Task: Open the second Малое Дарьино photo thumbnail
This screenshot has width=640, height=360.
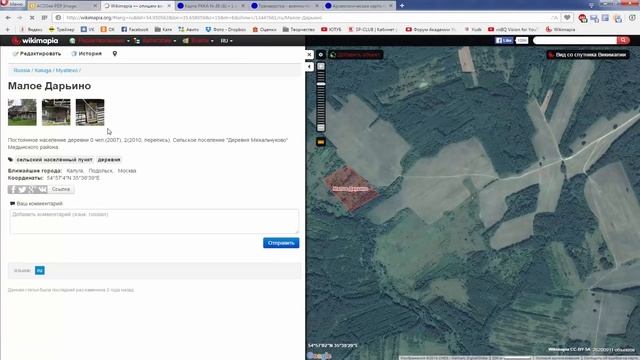Action: (56, 112)
